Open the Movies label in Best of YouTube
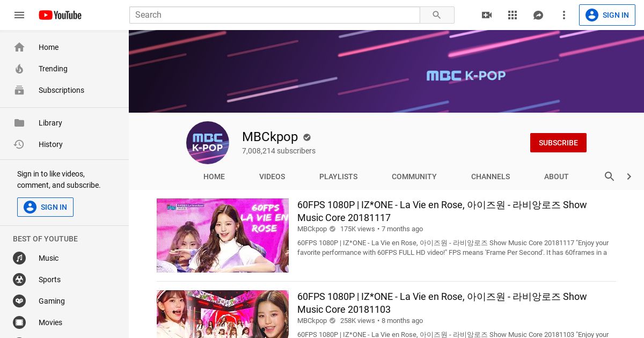 click(x=50, y=322)
